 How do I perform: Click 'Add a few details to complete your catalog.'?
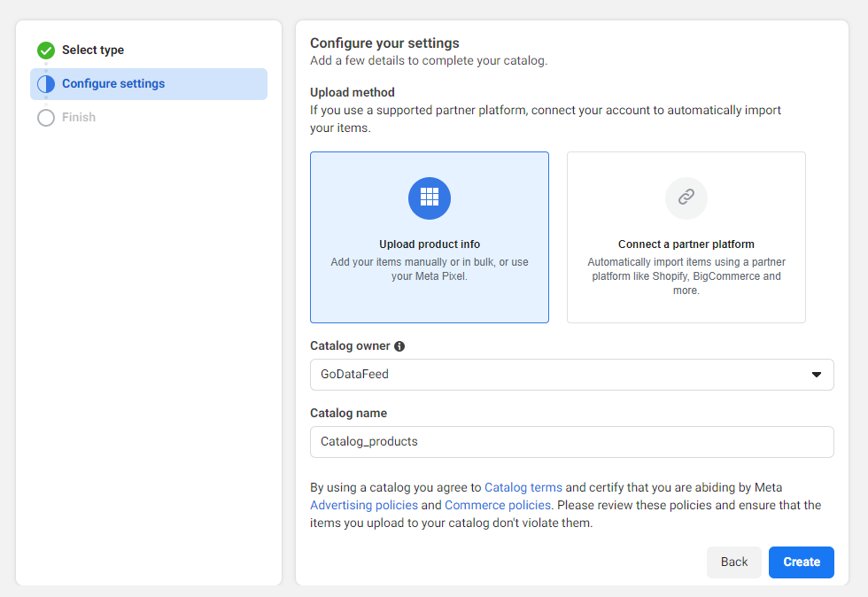(429, 60)
